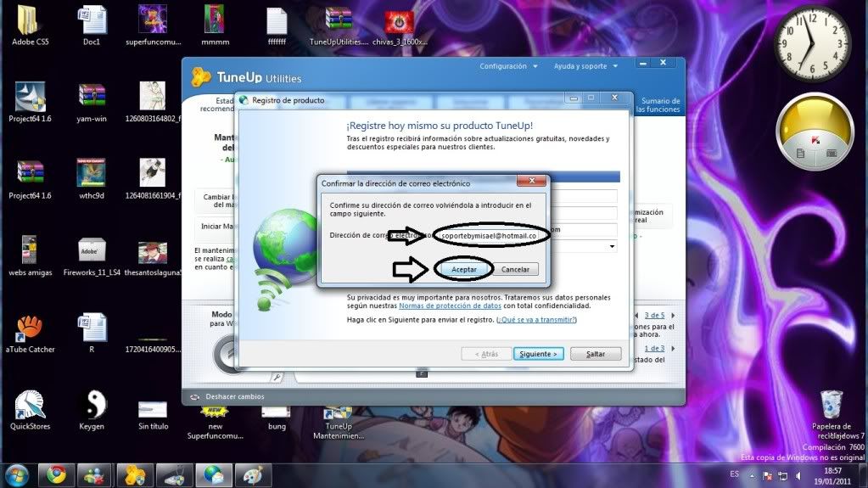The image size is (868, 488).
Task: Select the yam-win archive icon
Action: click(92, 102)
